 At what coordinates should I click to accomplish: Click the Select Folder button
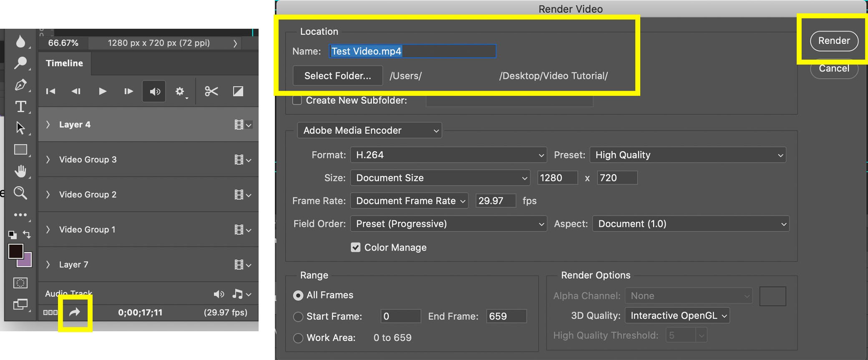click(x=338, y=76)
